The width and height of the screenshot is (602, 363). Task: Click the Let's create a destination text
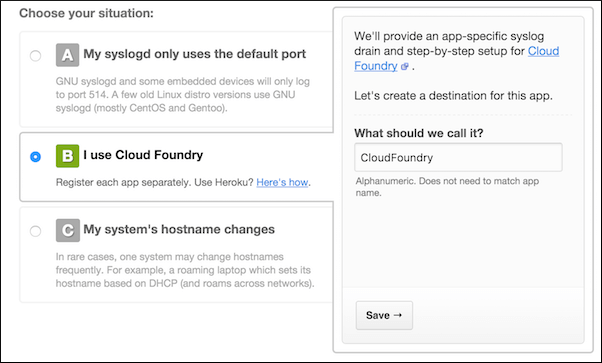click(x=453, y=96)
